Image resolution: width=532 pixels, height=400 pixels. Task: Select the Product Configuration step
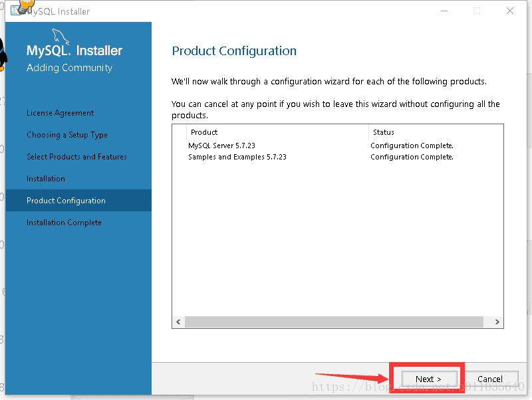pos(78,201)
